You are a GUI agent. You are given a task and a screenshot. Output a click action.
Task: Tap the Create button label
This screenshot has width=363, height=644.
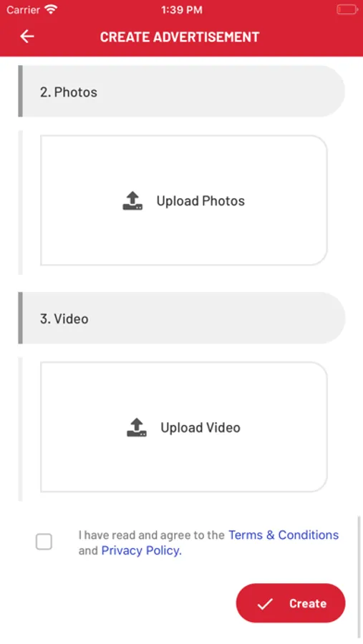pos(308,603)
